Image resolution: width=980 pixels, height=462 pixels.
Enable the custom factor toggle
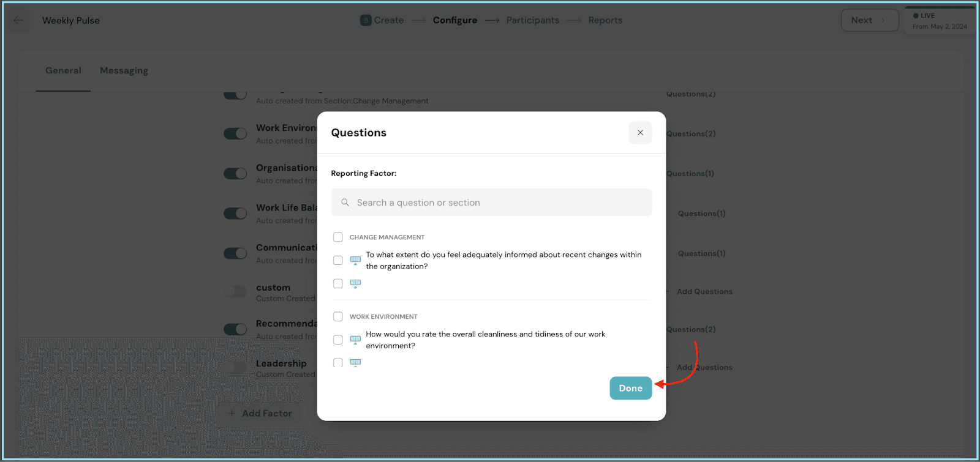(235, 292)
